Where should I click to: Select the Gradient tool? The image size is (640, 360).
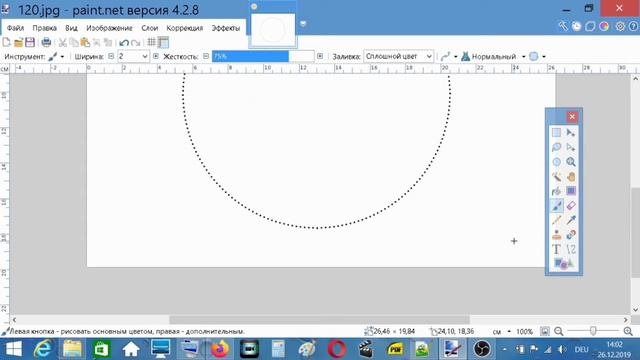(571, 191)
